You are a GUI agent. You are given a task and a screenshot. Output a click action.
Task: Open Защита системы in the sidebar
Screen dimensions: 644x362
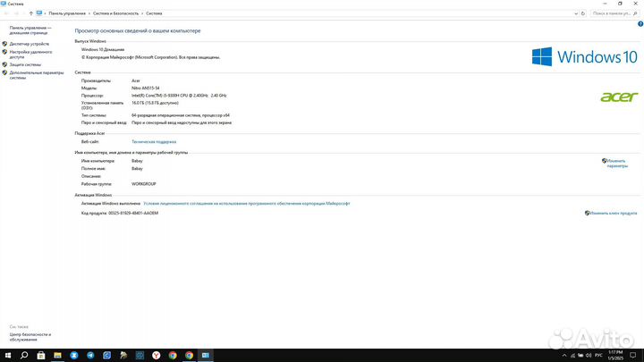pos(25,64)
